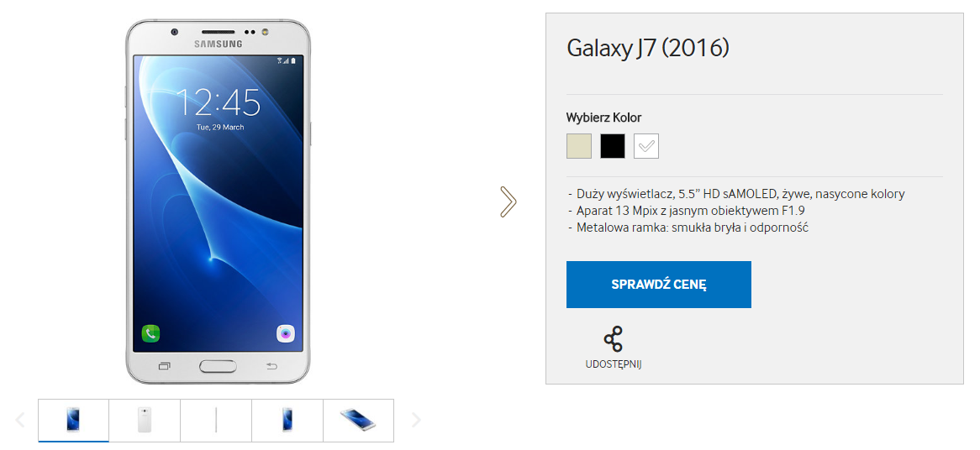Click the phone's physical home button
The height and width of the screenshot is (450, 980).
(x=219, y=366)
